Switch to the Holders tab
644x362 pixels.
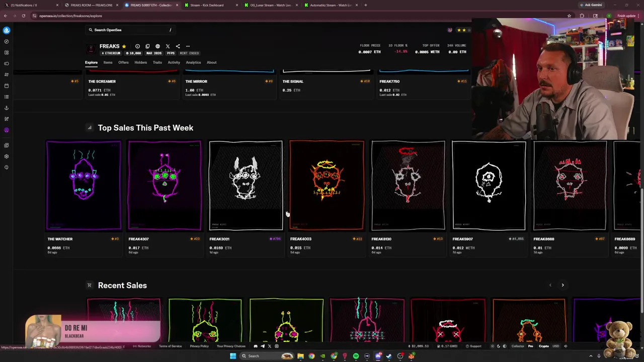point(140,62)
